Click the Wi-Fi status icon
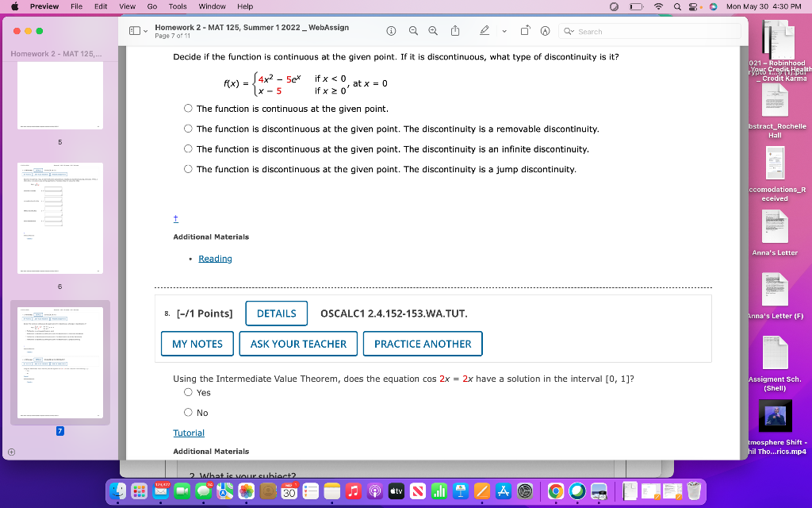 [658, 6]
